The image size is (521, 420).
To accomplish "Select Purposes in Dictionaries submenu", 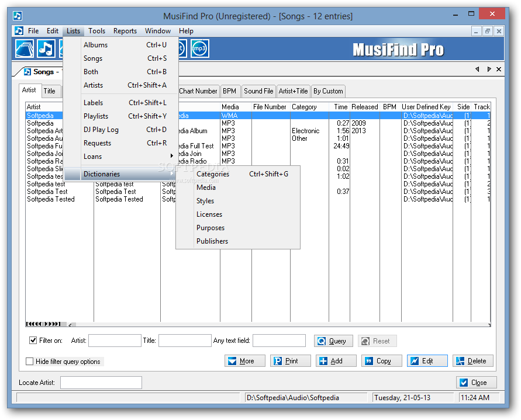I will (238, 228).
